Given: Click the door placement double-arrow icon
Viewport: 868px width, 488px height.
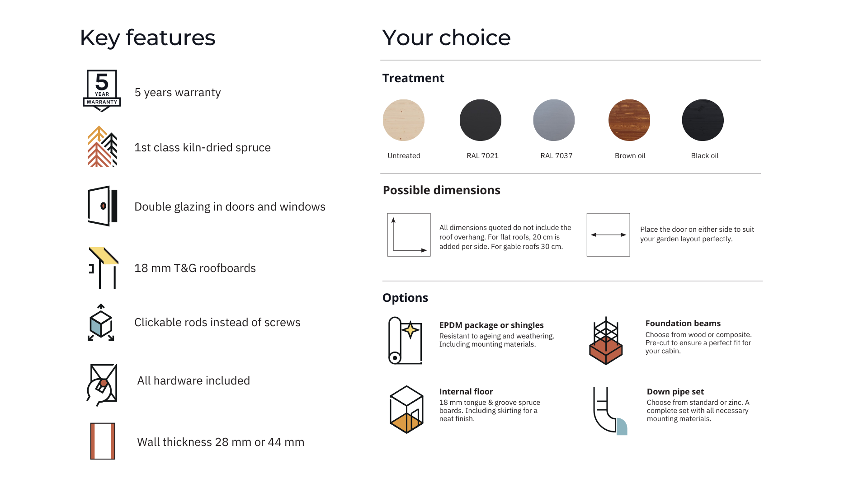Looking at the screenshot, I should click(x=608, y=235).
